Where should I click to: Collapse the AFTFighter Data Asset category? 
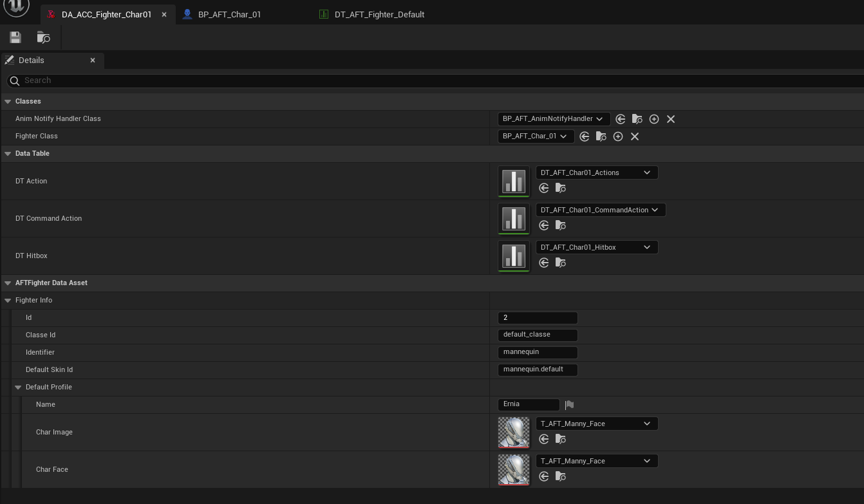8,283
